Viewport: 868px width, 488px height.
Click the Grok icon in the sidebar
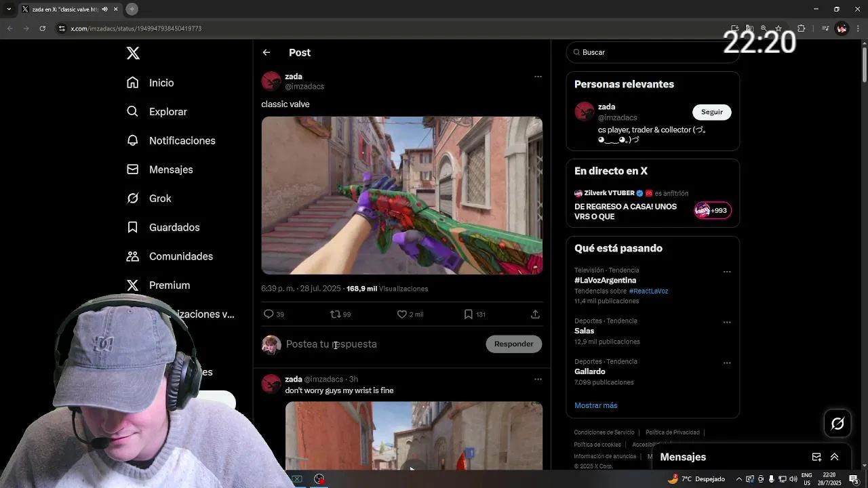(x=133, y=199)
